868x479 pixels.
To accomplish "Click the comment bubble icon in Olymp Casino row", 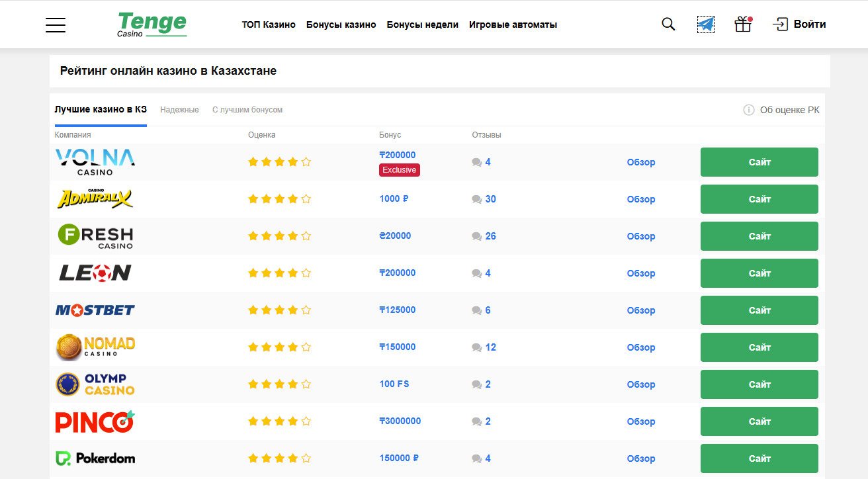I will [x=476, y=384].
